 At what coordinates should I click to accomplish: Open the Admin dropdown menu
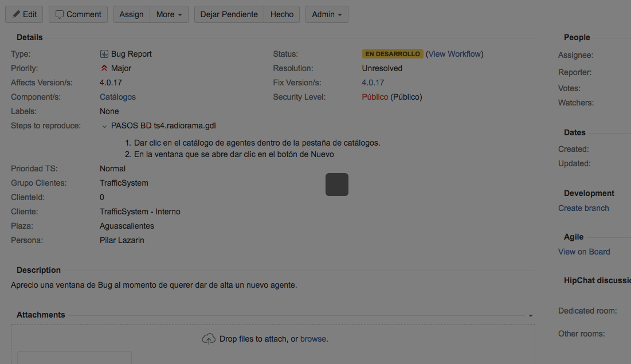tap(327, 14)
